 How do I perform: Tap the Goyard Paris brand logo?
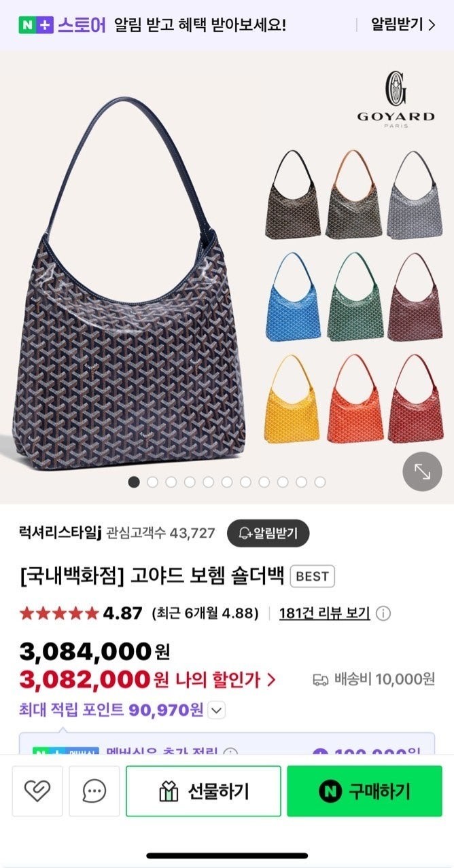[x=396, y=99]
